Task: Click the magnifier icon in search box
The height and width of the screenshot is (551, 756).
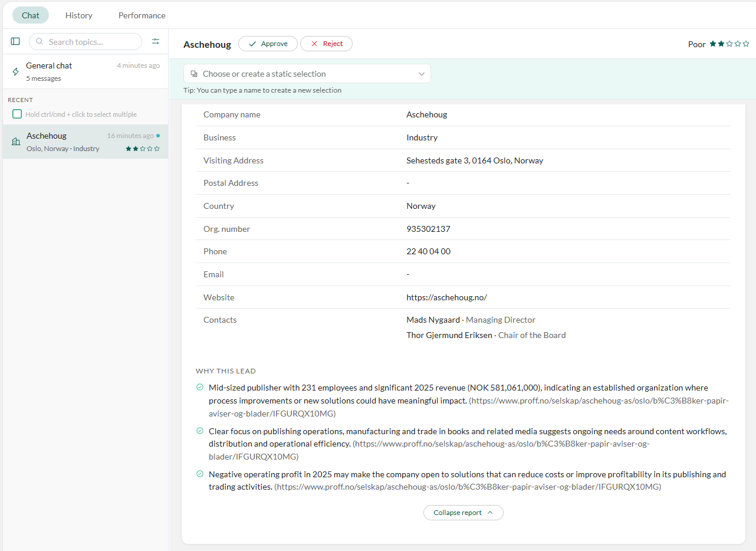Action: point(40,42)
